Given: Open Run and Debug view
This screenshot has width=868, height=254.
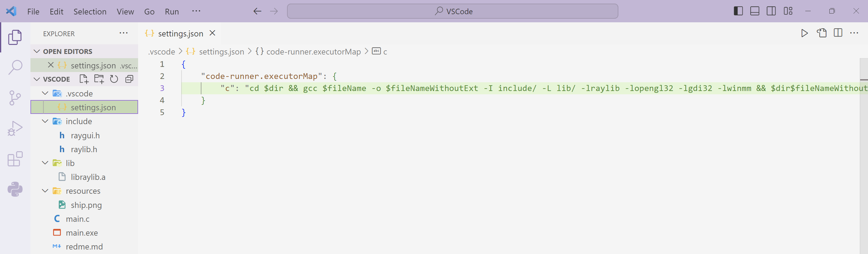Looking at the screenshot, I should click(15, 128).
